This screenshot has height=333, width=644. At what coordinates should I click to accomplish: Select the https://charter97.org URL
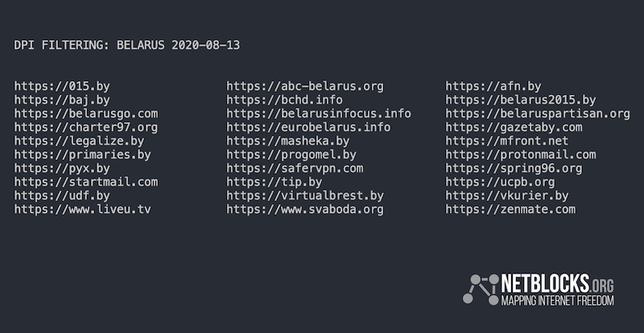[86, 127]
